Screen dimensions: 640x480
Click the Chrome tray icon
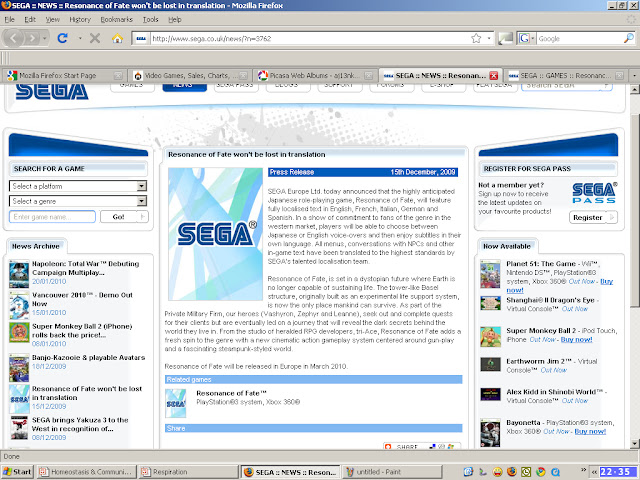pyautogui.click(x=541, y=472)
